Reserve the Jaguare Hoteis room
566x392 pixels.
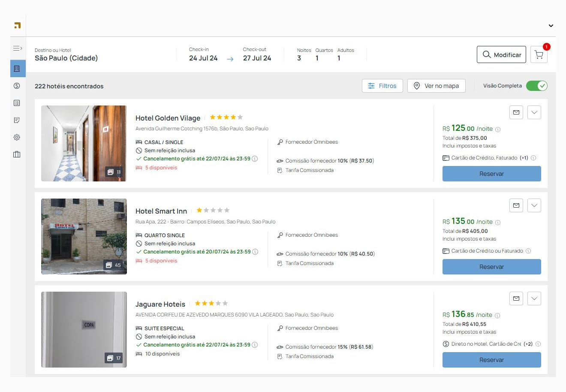(491, 360)
